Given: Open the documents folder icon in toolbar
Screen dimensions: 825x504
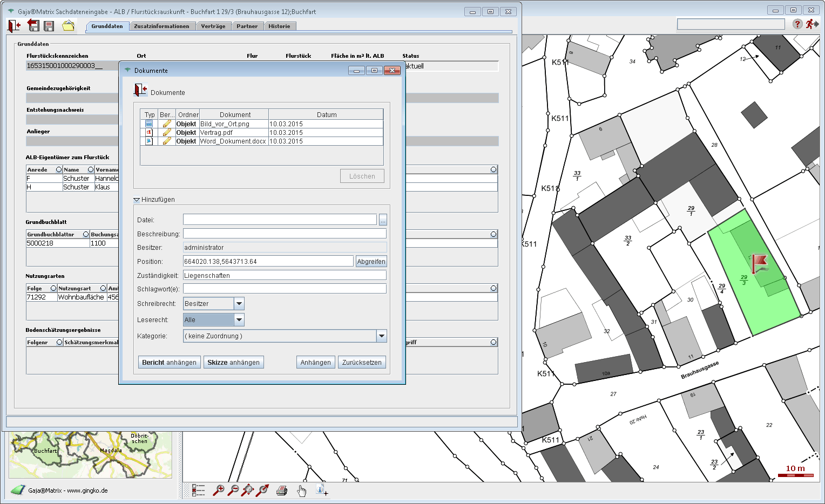Looking at the screenshot, I should 68,25.
